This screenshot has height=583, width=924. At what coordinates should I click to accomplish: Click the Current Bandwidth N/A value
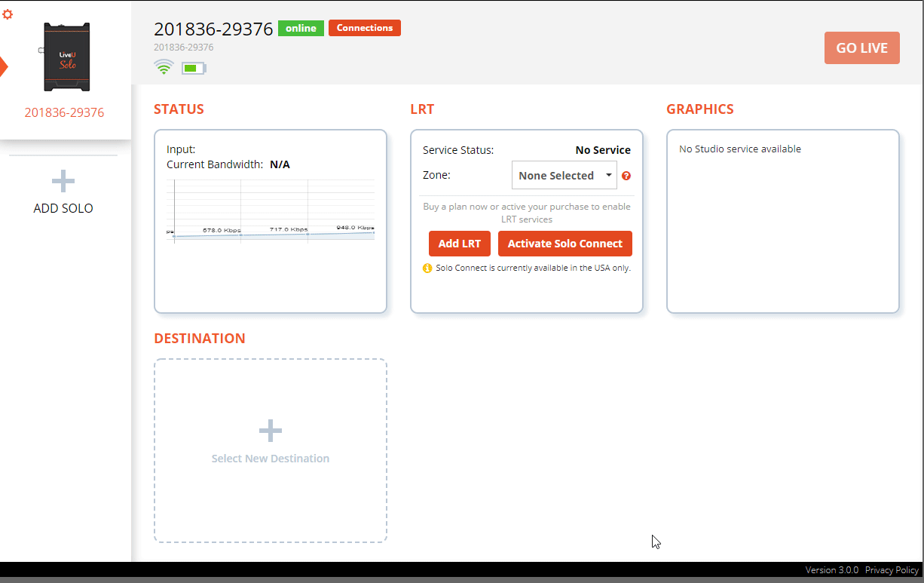point(280,164)
